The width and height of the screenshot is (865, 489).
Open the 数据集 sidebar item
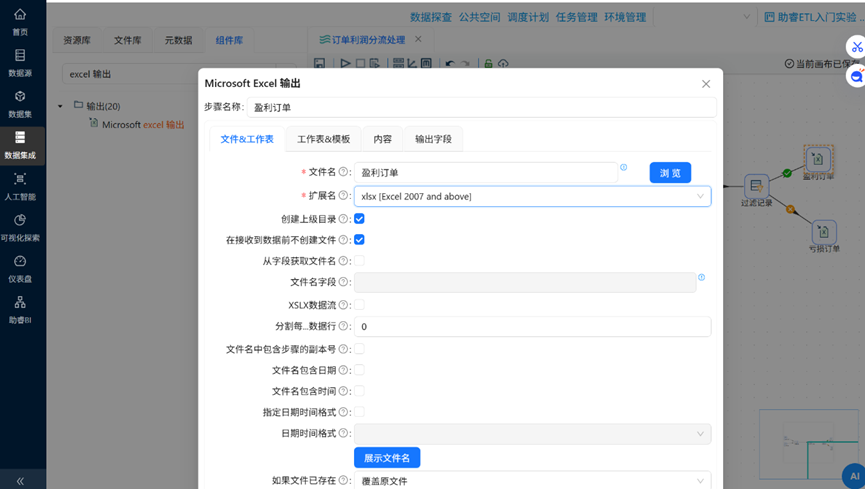(20, 104)
